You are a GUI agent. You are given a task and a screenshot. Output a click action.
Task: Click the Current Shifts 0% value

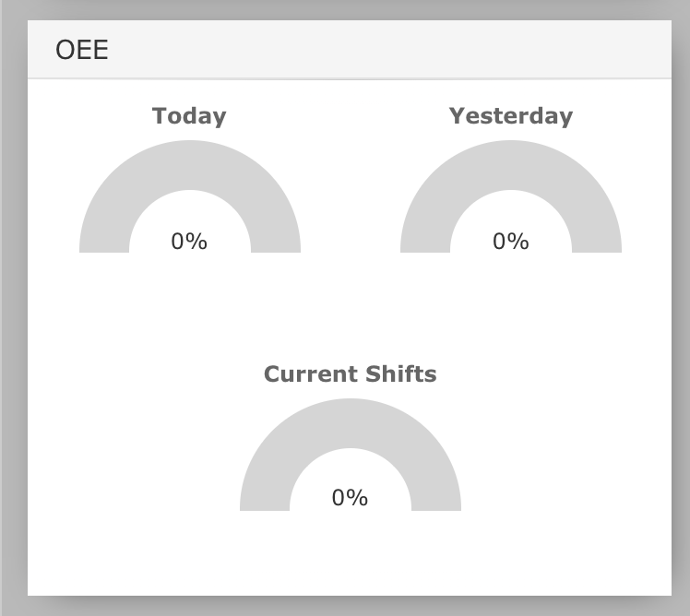tap(350, 498)
